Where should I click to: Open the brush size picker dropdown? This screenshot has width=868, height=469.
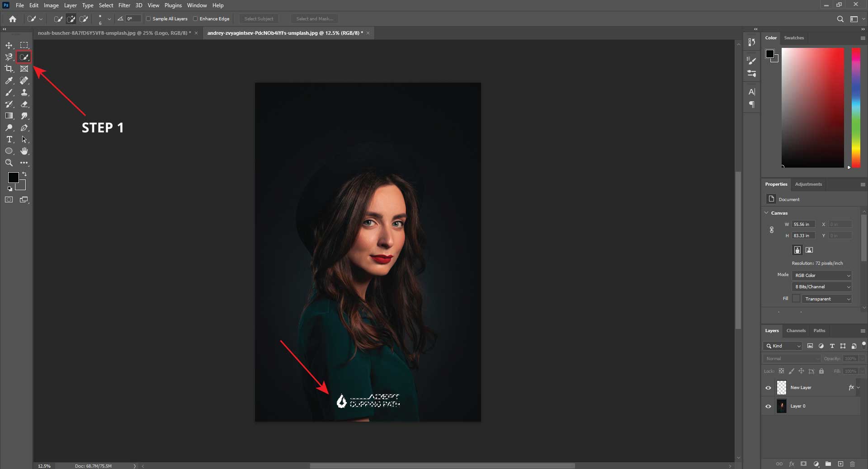pyautogui.click(x=109, y=19)
